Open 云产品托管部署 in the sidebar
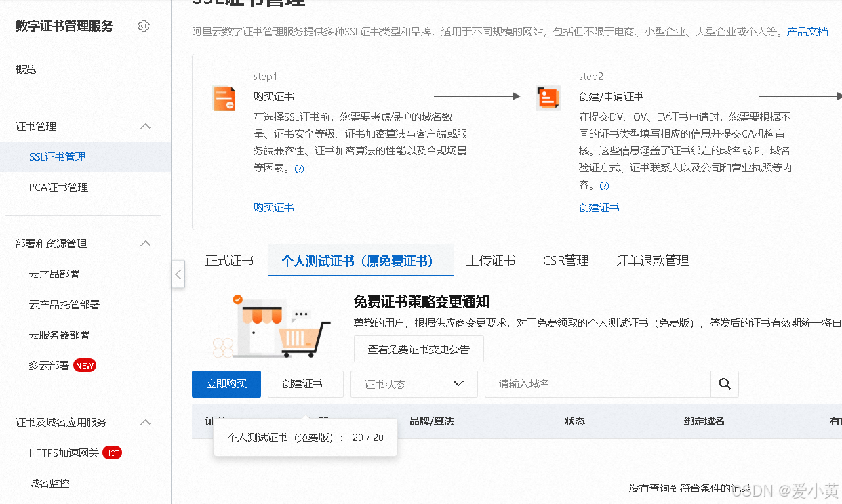This screenshot has width=842, height=504. click(x=64, y=305)
